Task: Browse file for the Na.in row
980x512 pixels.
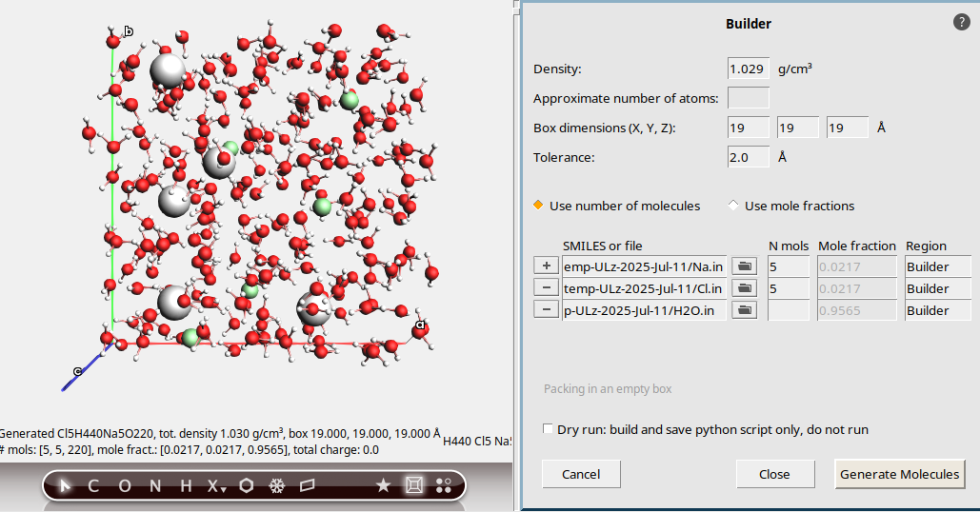Action: (744, 266)
